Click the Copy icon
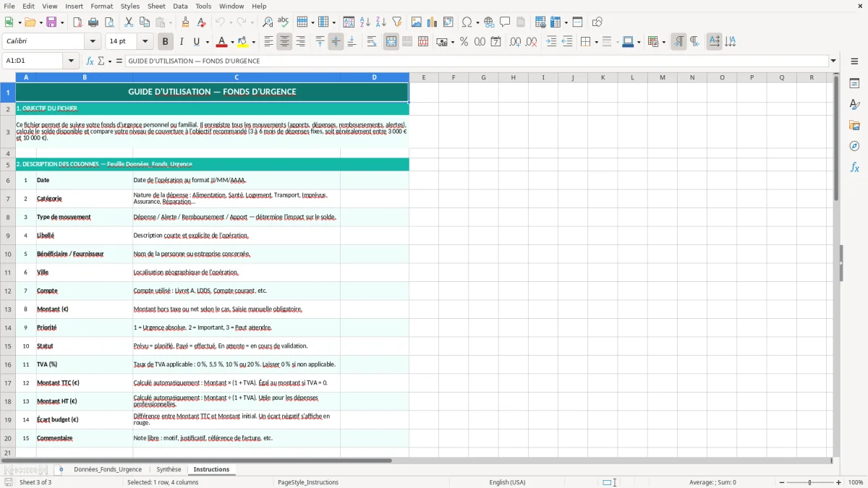 tap(145, 22)
